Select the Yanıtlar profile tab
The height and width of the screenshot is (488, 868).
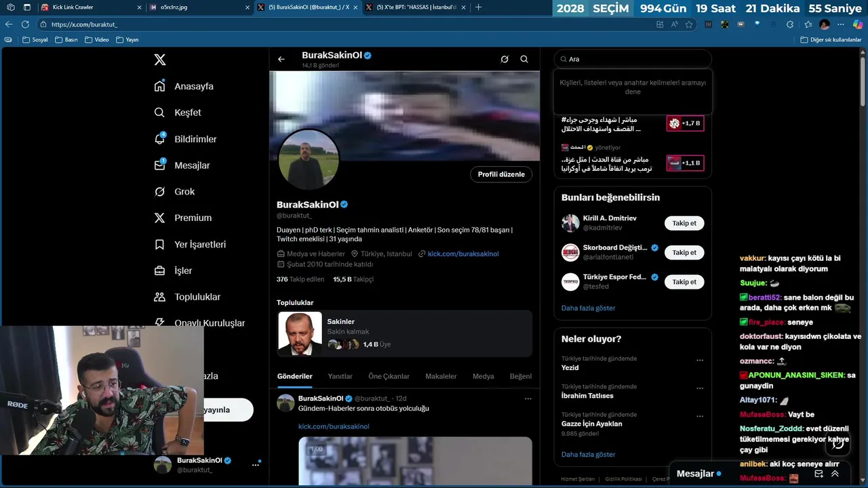pos(340,376)
